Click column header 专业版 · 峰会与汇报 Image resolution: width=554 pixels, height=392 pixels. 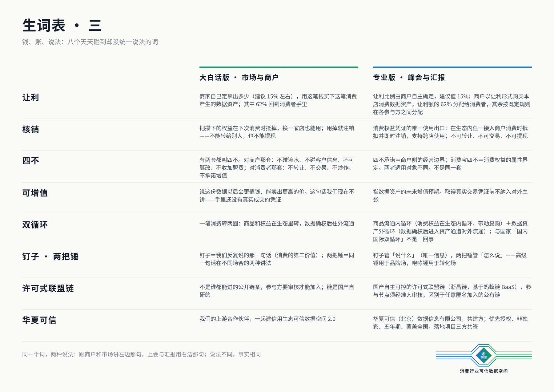click(x=409, y=78)
